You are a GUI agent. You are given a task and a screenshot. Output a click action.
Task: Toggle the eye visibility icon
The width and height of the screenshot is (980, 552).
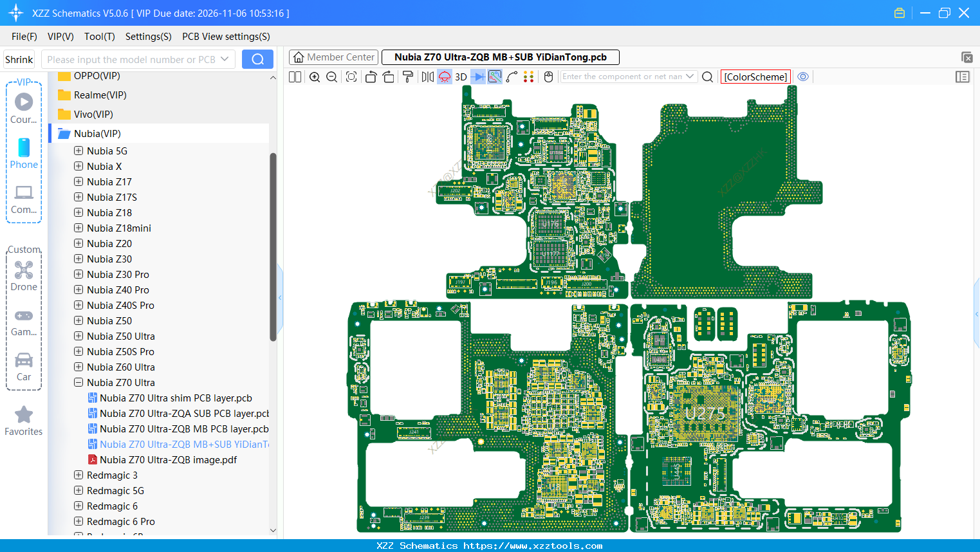pyautogui.click(x=803, y=77)
